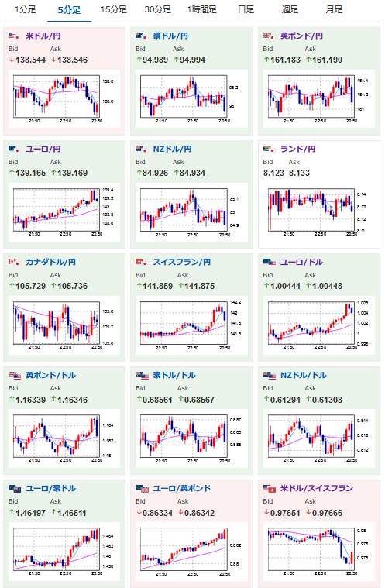Image resolution: width=385 pixels, height=588 pixels.
Task: Click the 豪ドル/ドル candlestick chart thumbnail
Action: tap(191, 438)
